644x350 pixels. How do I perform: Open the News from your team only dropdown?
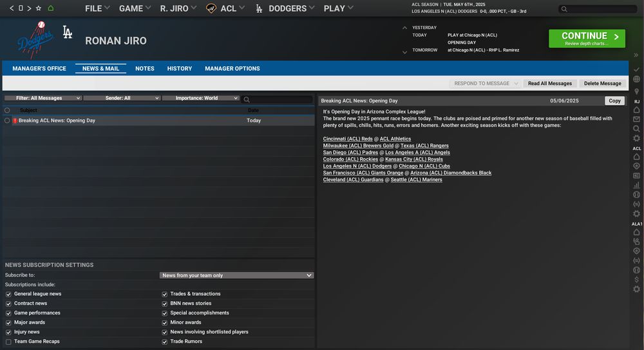tap(236, 275)
